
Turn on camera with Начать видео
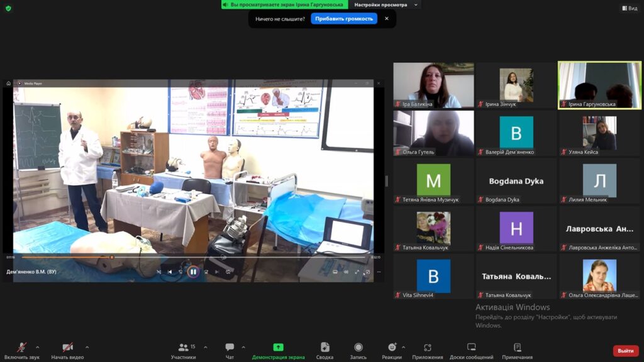(67, 349)
